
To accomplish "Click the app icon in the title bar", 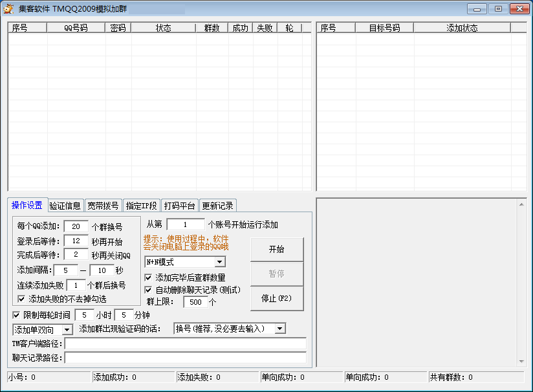I will pyautogui.click(x=8, y=8).
